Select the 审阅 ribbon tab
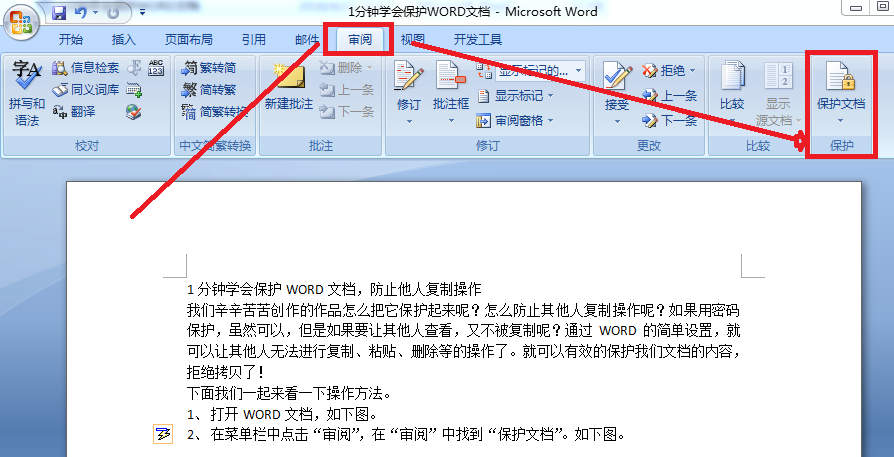Screen dimensions: 894x457 (x=360, y=39)
